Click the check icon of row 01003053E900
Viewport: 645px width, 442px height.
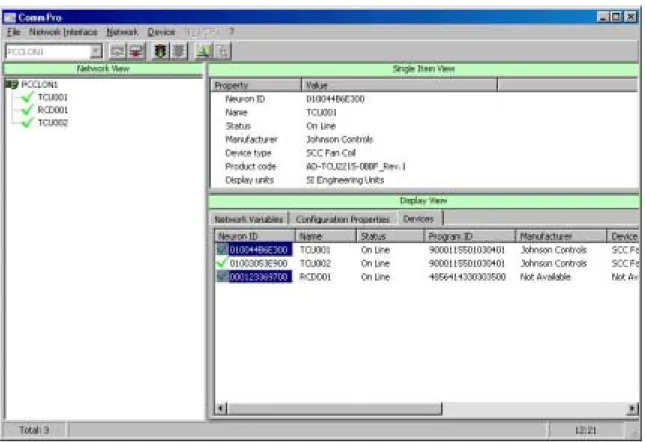point(222,263)
